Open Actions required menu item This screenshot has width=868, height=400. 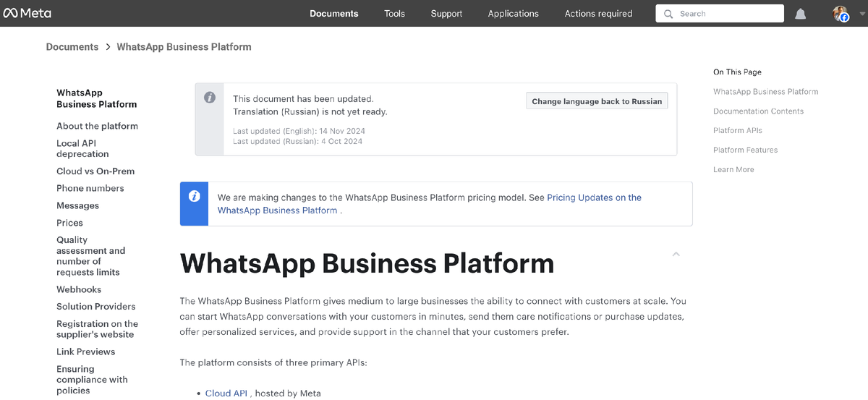click(x=598, y=14)
